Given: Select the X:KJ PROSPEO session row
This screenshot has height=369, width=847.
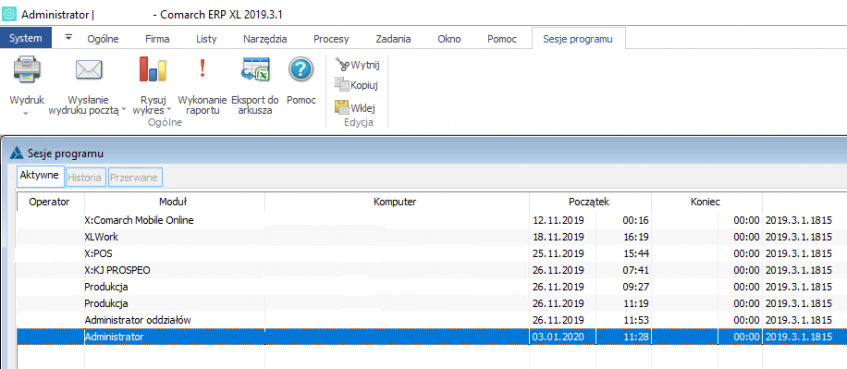Looking at the screenshot, I should (x=432, y=270).
